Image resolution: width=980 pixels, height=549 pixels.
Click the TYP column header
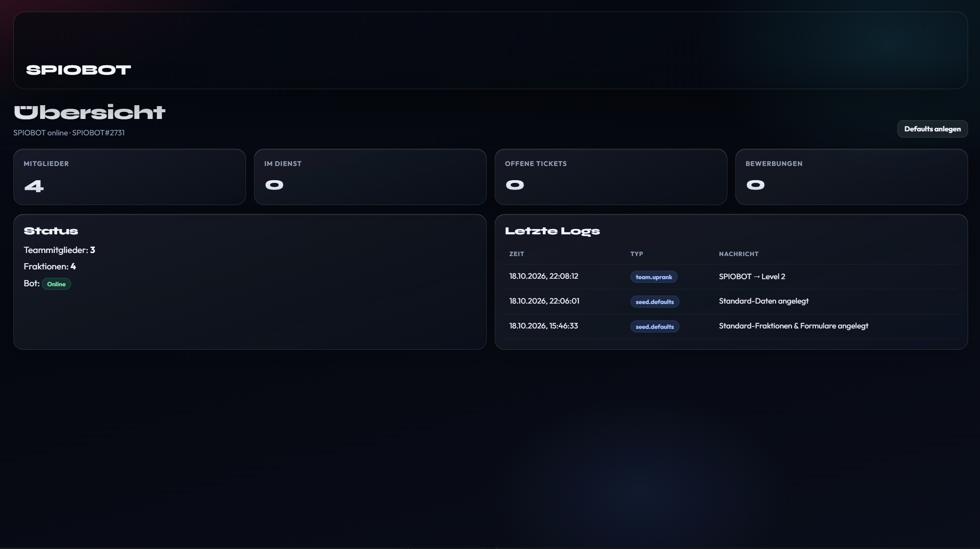click(636, 254)
